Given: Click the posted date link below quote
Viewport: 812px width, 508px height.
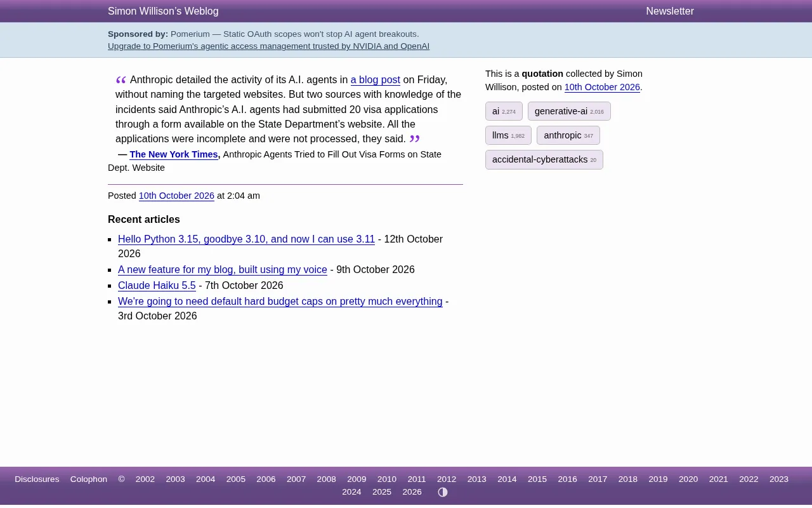Looking at the screenshot, I should (x=176, y=196).
